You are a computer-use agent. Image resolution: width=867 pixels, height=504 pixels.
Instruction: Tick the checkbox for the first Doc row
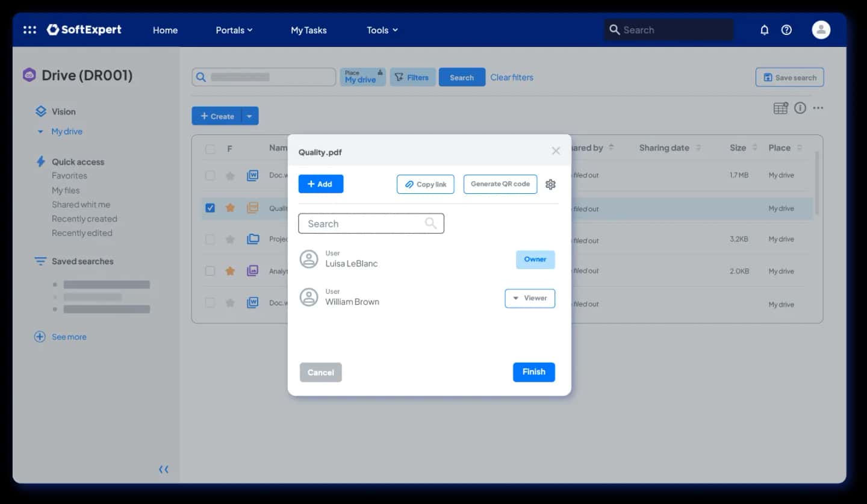[210, 175]
